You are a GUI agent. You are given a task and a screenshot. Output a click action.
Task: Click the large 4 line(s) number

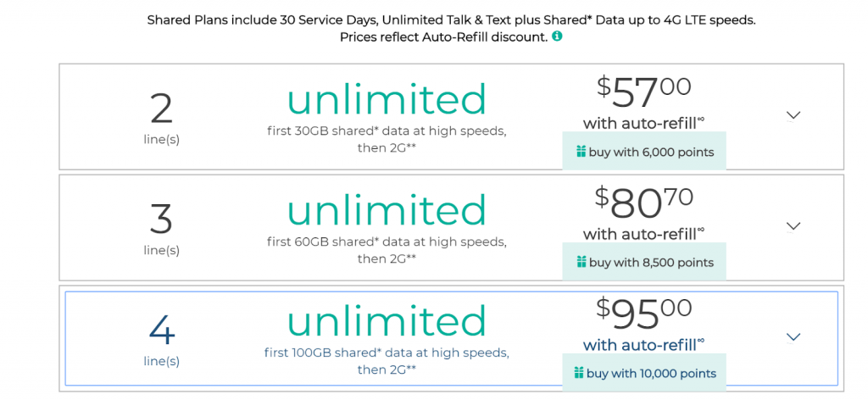162,330
